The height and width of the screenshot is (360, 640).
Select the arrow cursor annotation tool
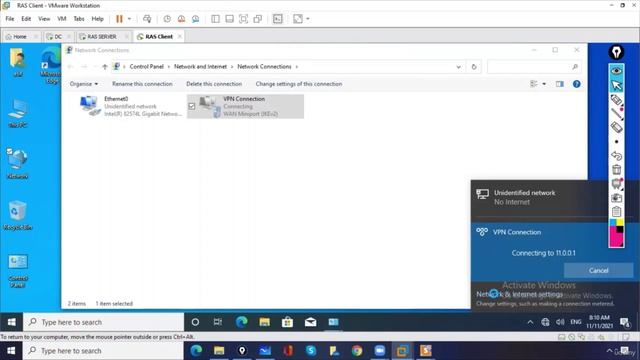616,85
